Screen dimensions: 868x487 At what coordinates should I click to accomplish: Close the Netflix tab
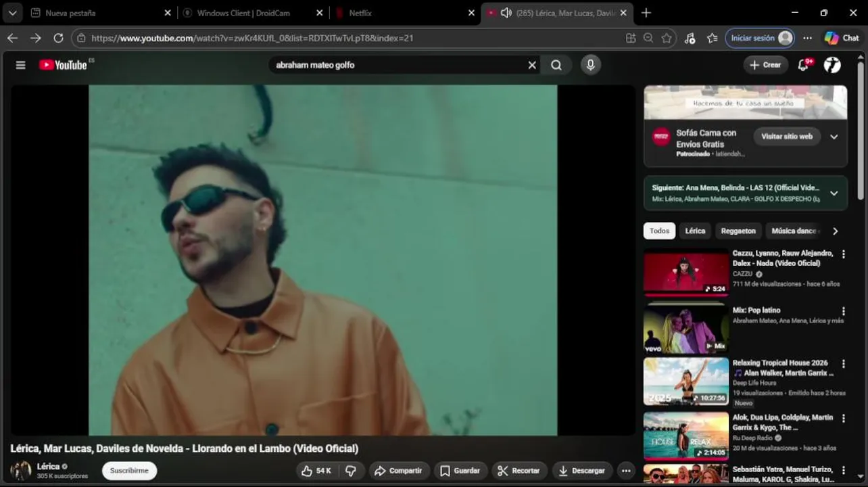pyautogui.click(x=471, y=13)
